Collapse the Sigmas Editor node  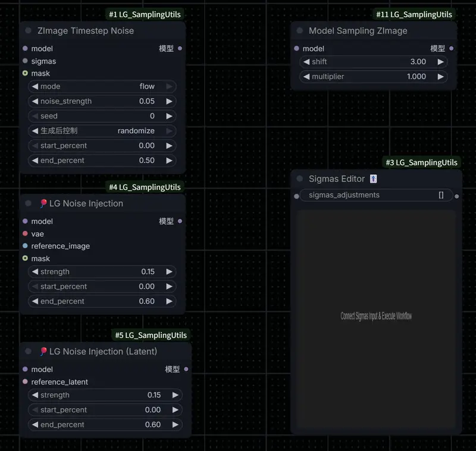coord(299,178)
